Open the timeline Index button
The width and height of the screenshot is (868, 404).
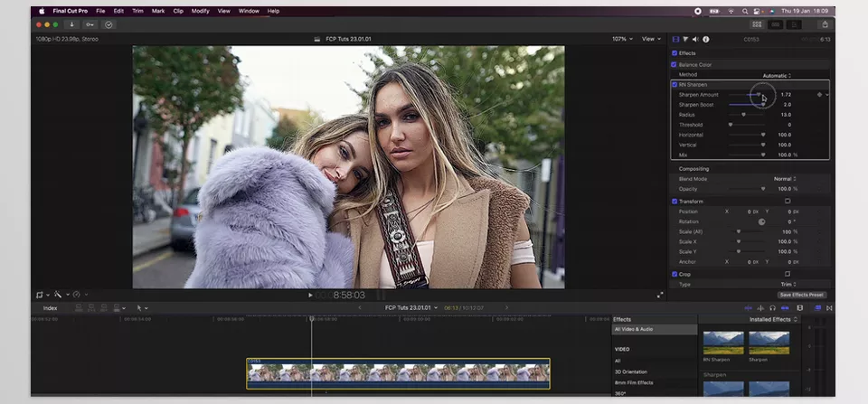click(x=51, y=308)
